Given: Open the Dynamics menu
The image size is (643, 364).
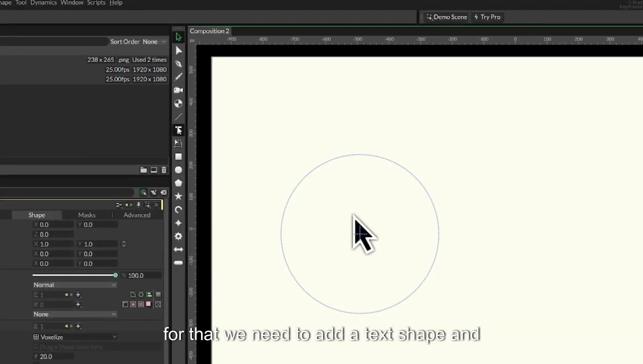Looking at the screenshot, I should tap(44, 3).
